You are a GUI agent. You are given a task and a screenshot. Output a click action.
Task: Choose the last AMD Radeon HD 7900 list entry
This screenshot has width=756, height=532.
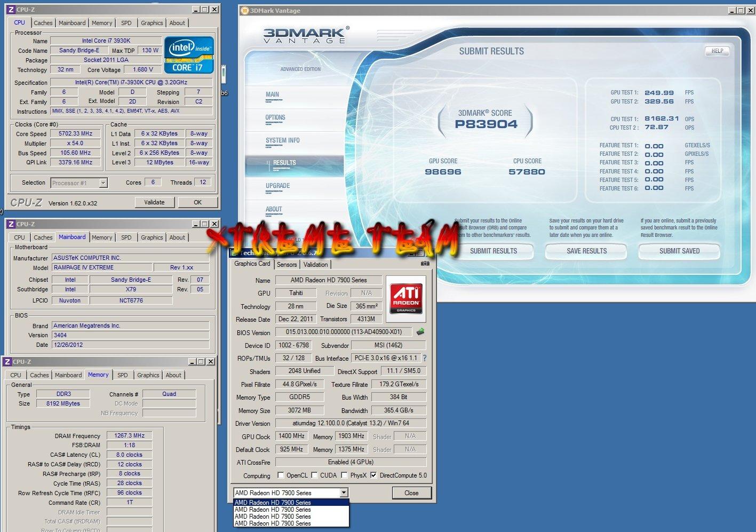coord(291,523)
